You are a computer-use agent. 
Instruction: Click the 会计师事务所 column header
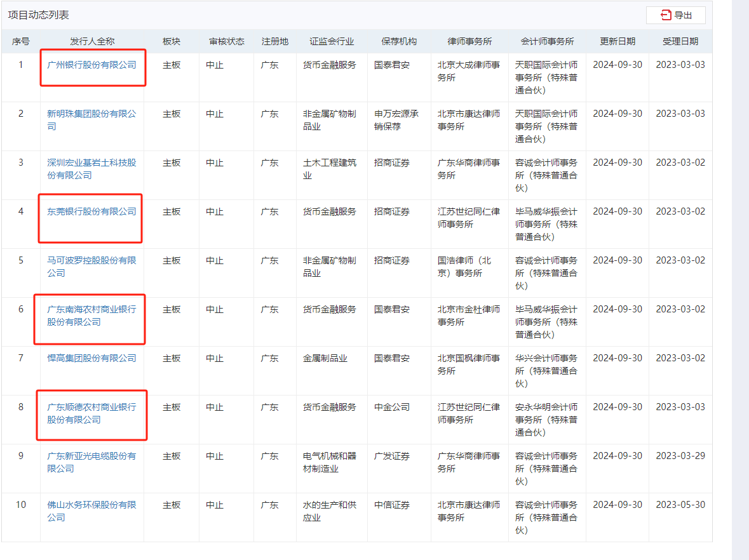tap(547, 41)
